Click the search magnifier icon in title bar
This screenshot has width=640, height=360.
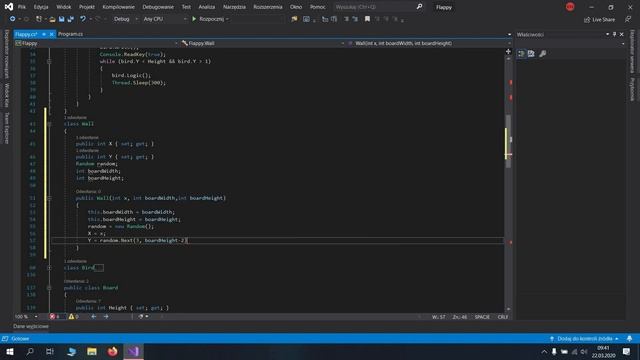click(x=419, y=7)
